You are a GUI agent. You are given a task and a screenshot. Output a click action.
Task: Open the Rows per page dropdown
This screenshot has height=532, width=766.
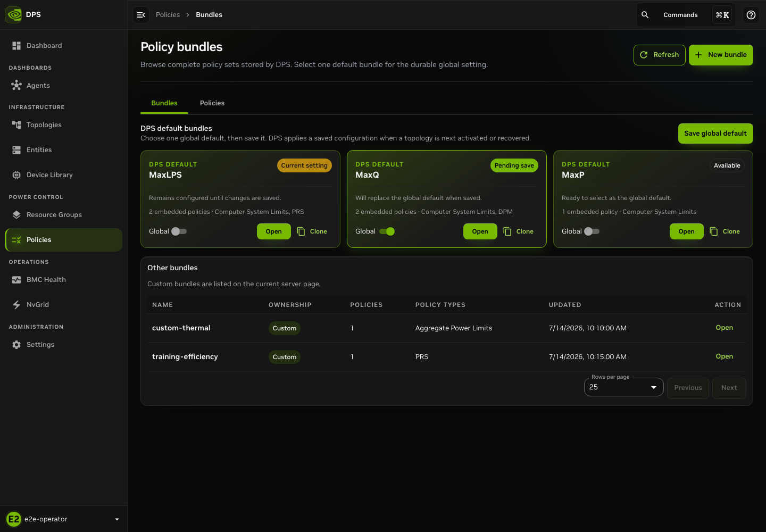tap(623, 387)
